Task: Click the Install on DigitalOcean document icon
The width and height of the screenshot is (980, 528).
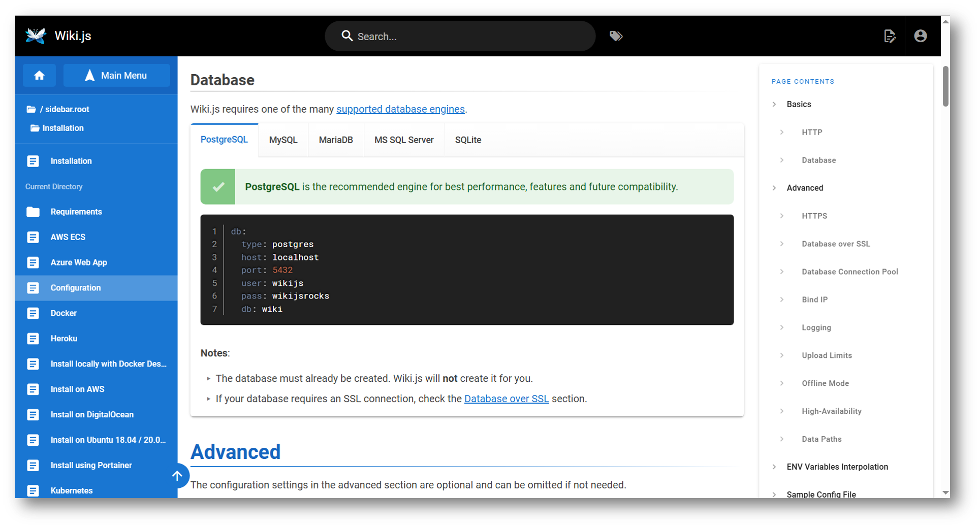Action: (33, 415)
